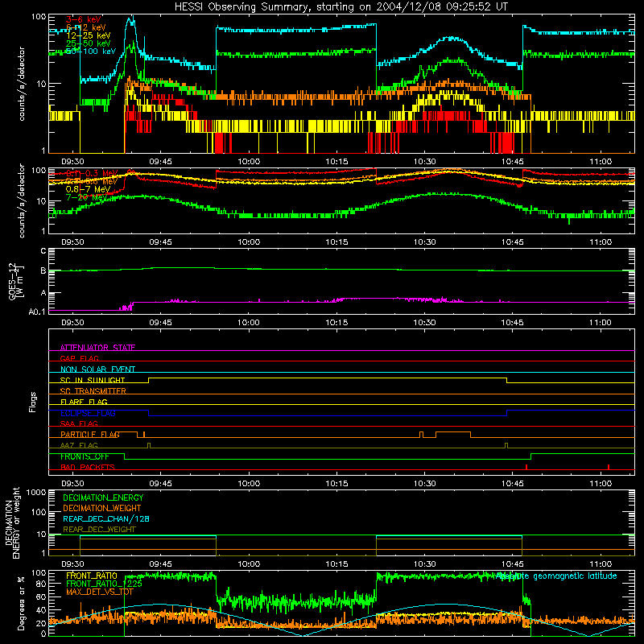The height and width of the screenshot is (644, 644).
Task: Click the 'DECIMATION ENERGY or weight' axis title
Action: coord(12,523)
